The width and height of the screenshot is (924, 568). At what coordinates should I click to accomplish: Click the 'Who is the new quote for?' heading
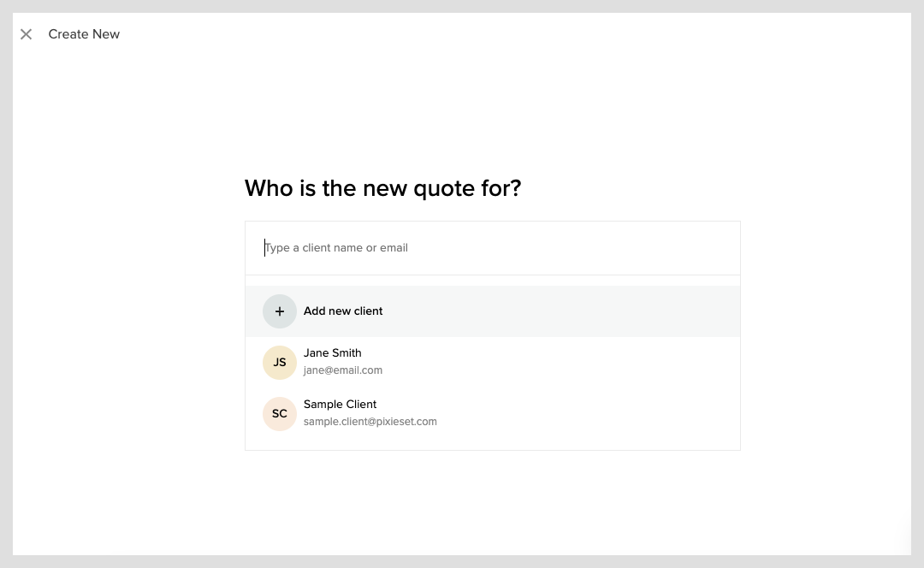[x=383, y=188]
